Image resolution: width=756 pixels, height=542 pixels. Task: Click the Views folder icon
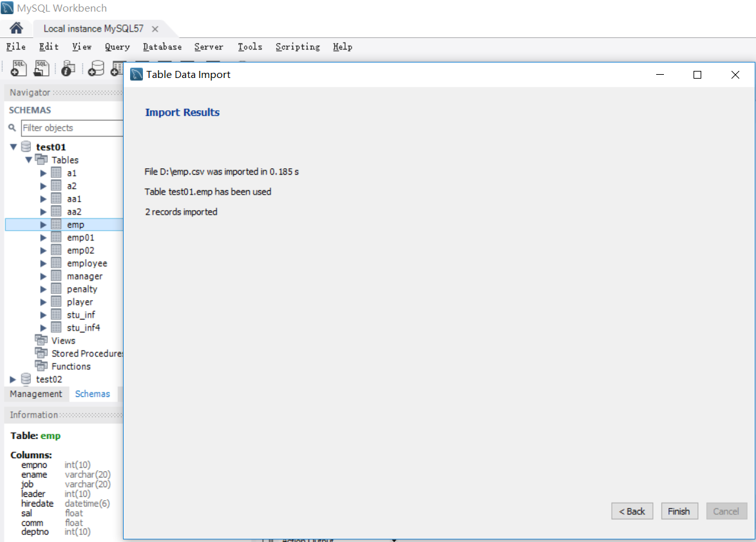[x=41, y=340]
